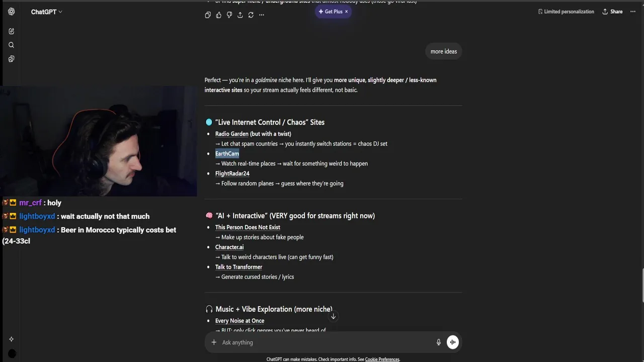Open the header three-dot options menu
The image size is (644, 362).
tap(633, 12)
